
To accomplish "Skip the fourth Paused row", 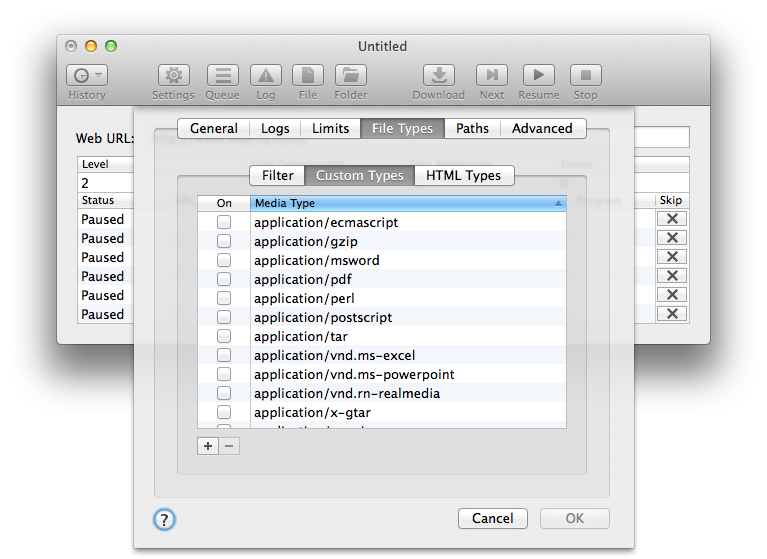I will tap(672, 276).
